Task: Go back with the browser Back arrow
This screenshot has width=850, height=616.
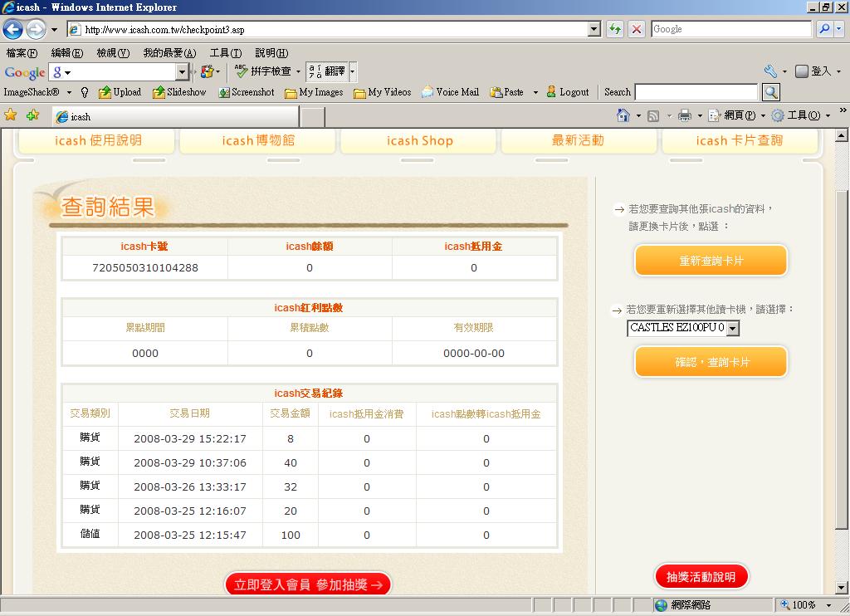Action: (13, 29)
